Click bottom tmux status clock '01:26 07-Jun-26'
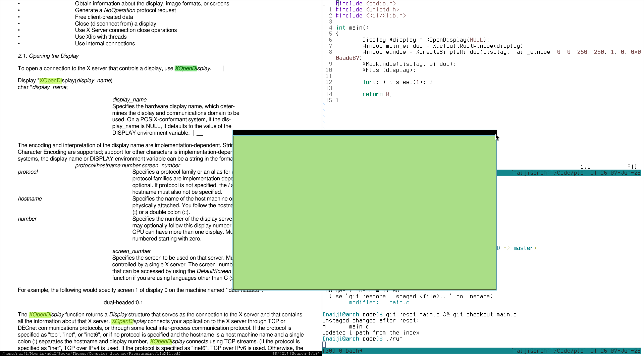Viewport: 644px width, 356px height. coord(615,351)
